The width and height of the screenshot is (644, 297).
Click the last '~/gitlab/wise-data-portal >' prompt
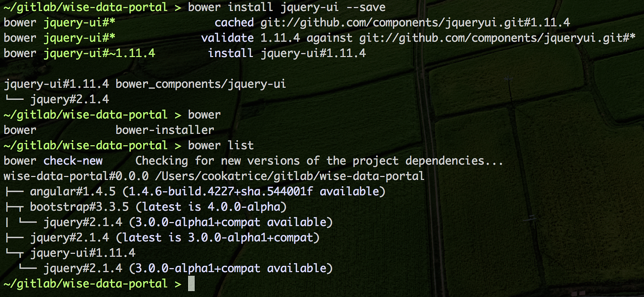pos(92,283)
